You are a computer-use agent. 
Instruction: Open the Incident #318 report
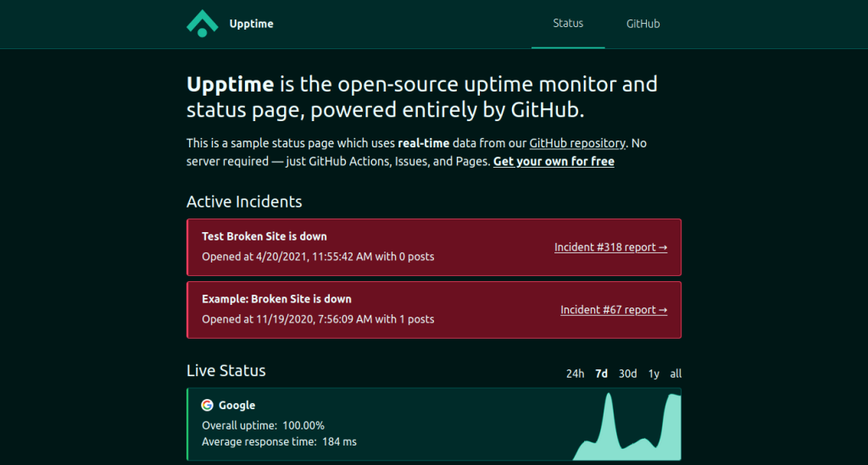point(610,247)
